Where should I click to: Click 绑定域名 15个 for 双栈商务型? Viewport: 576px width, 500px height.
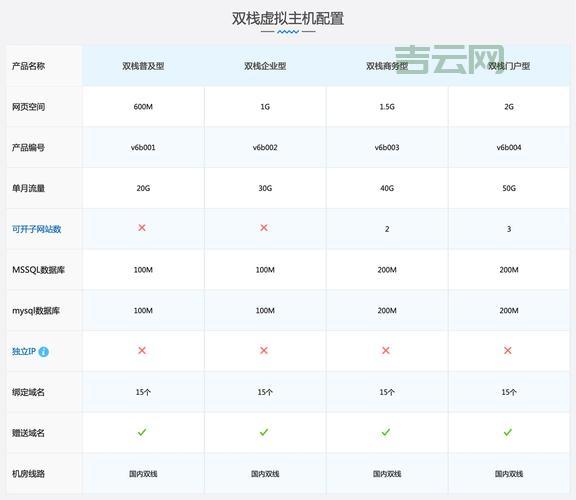[x=387, y=392]
